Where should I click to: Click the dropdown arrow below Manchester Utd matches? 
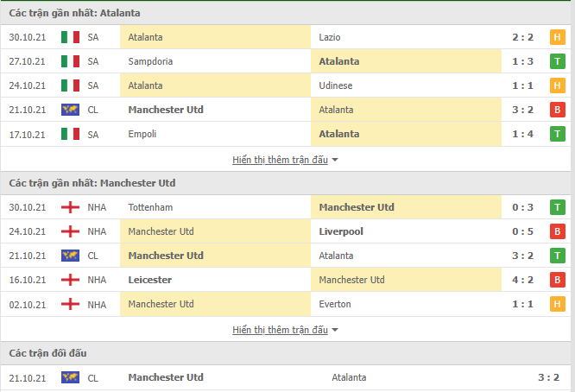click(x=335, y=330)
